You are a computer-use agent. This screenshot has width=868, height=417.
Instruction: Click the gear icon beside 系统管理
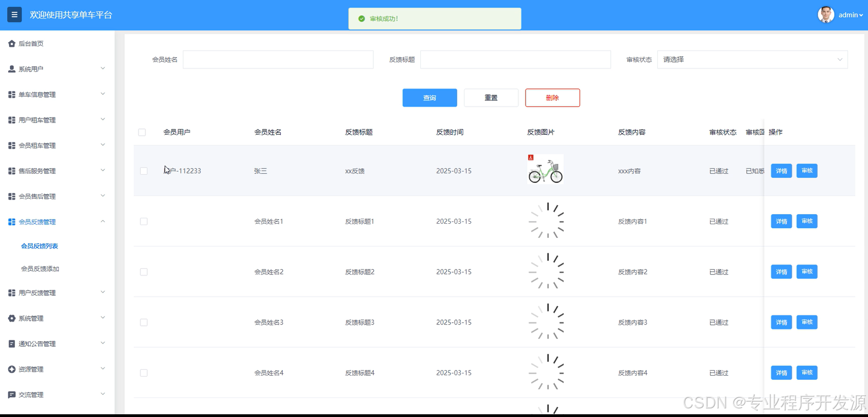tap(12, 318)
